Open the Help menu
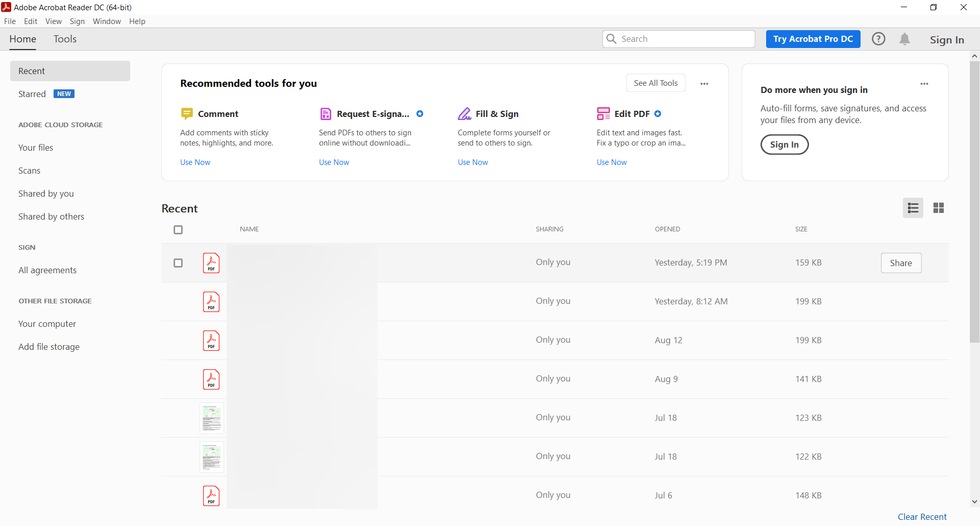Viewport: 980px width, 526px height. coord(137,21)
